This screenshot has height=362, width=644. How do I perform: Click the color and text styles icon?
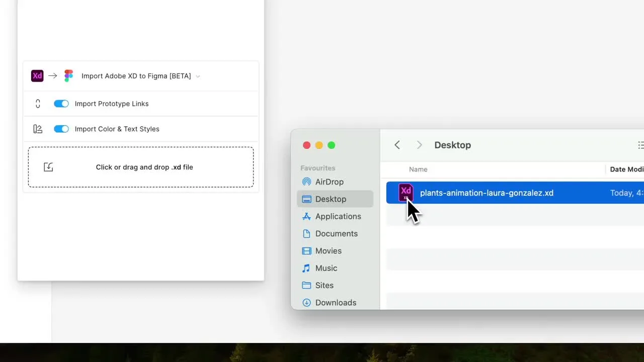coord(38,129)
